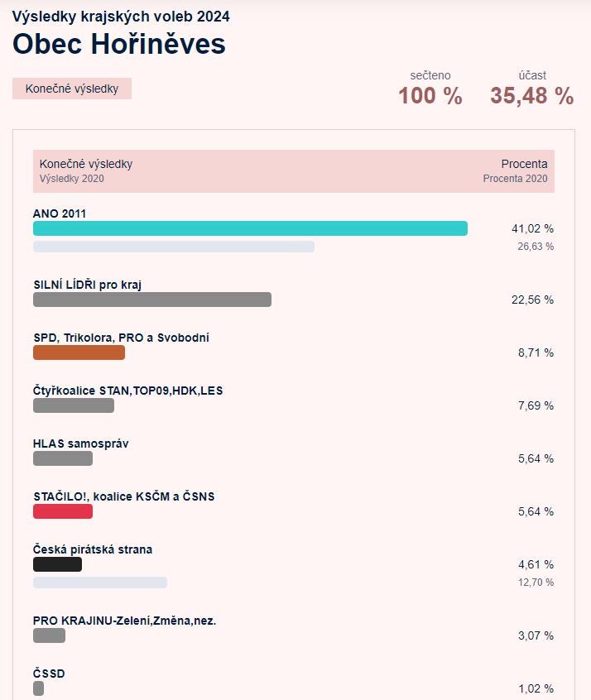Select the SILNÍ LÍDŘI pro kraj label
Screen dimensions: 591x700
pos(88,285)
